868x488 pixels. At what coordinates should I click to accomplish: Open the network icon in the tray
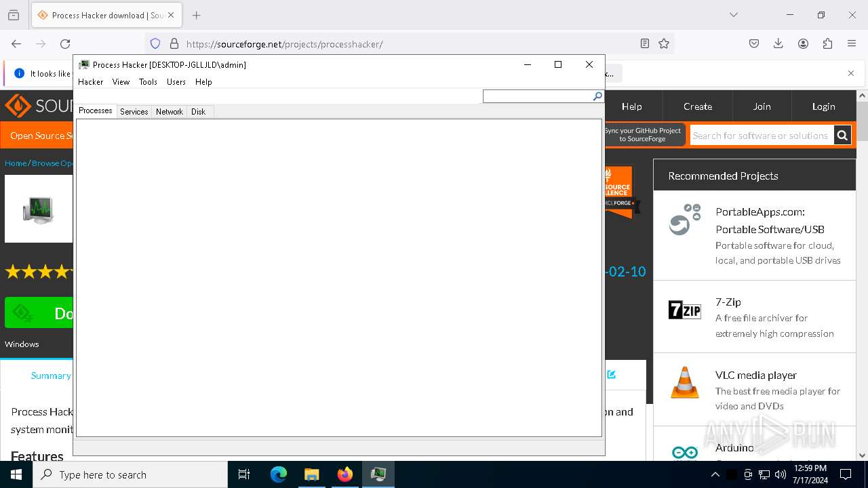(764, 474)
